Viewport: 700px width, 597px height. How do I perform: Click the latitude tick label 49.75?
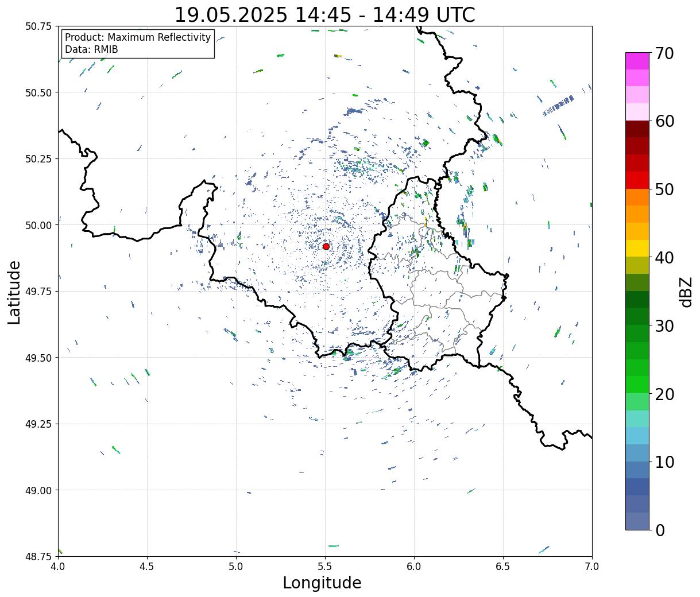click(38, 292)
